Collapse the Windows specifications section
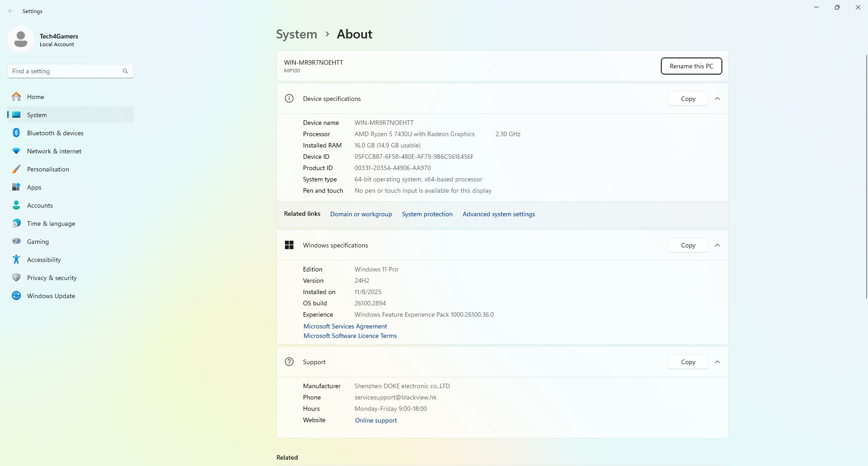This screenshot has width=868, height=466. 717,245
